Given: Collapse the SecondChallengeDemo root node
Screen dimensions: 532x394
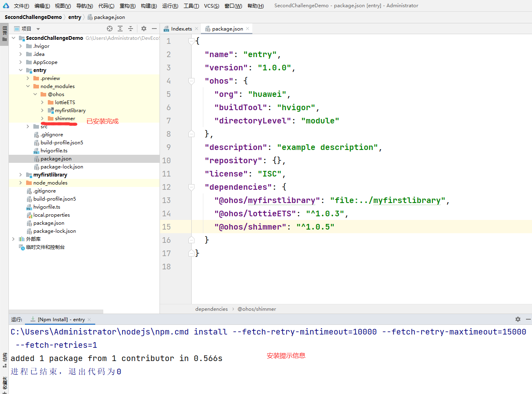Looking at the screenshot, I should tap(14, 38).
